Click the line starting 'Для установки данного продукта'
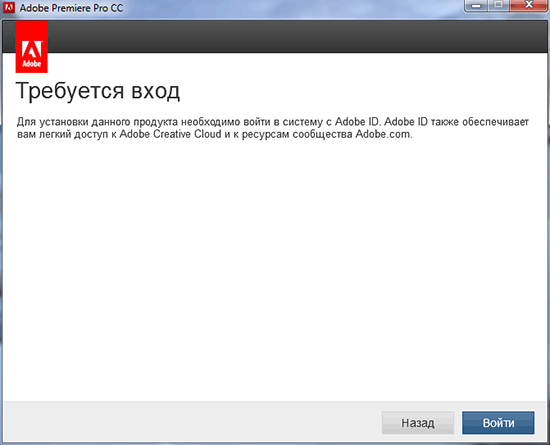The height and width of the screenshot is (445, 550). [x=273, y=122]
